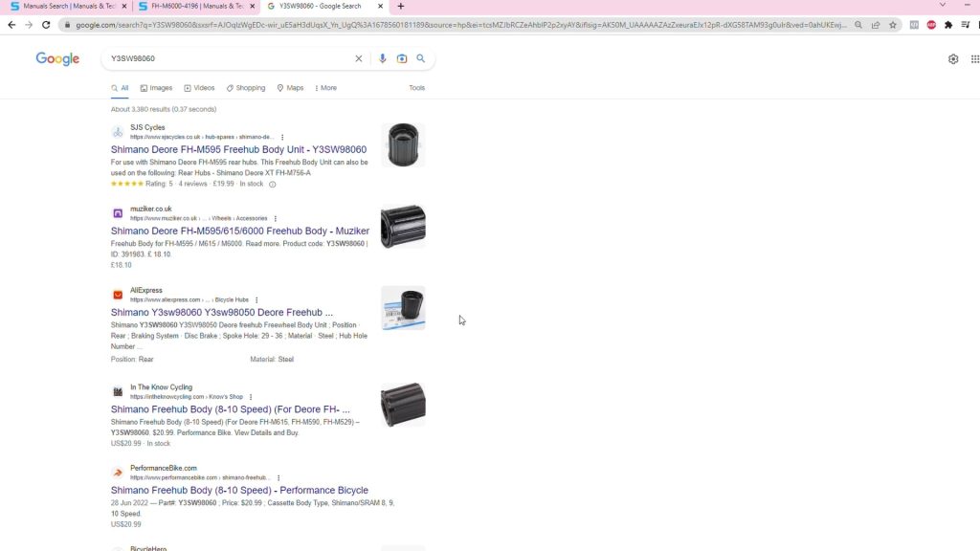The height and width of the screenshot is (551, 980).
Task: Select the All results filter
Action: 120,88
